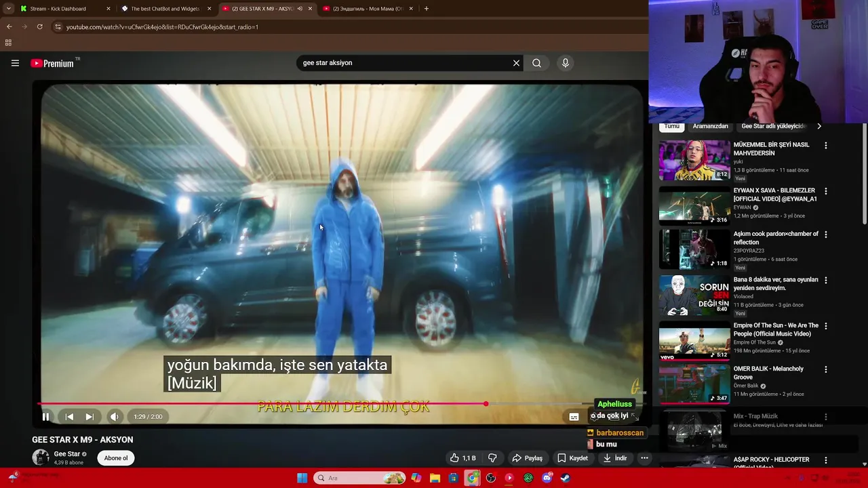Select the 'Aramanızdan' filter chip
Image resolution: width=868 pixels, height=488 pixels.
tap(710, 126)
